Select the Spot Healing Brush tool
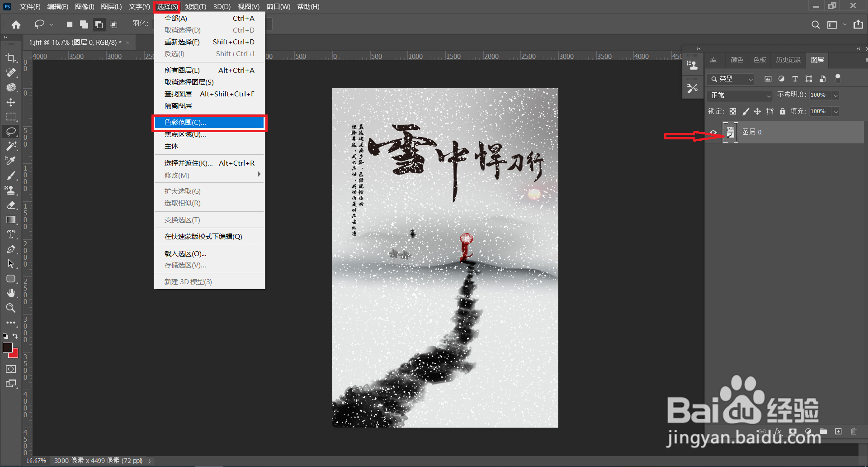This screenshot has width=868, height=467. [11, 72]
